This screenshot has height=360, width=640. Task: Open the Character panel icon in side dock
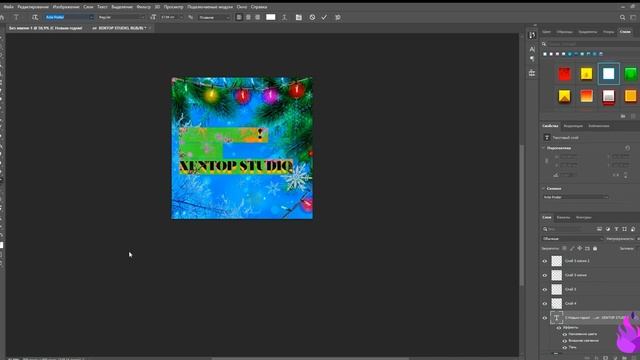click(x=532, y=49)
